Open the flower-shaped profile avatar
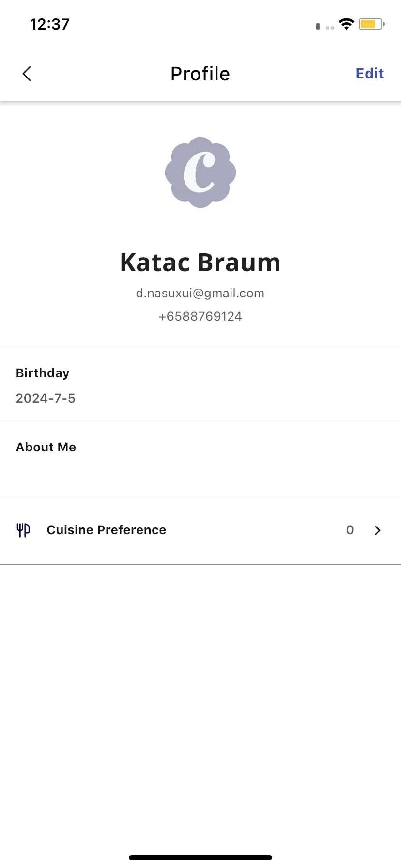The width and height of the screenshot is (401, 868). tap(200, 172)
